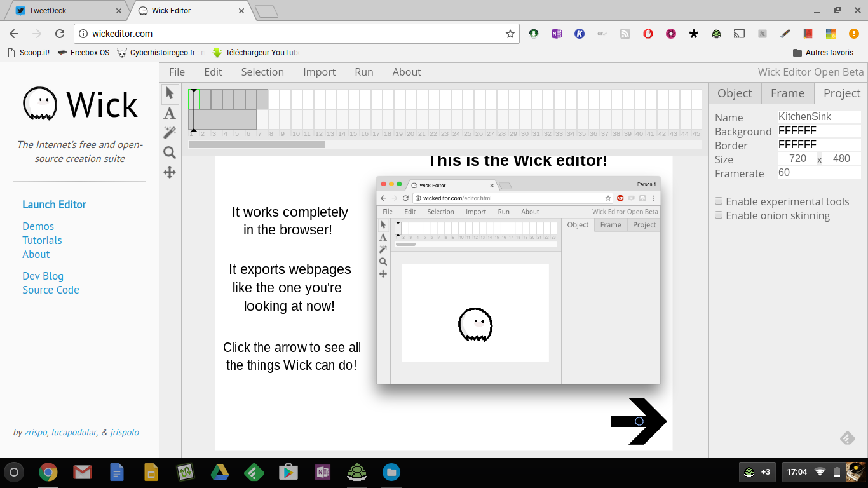Enable onion skinning checkbox
The height and width of the screenshot is (488, 868).
tap(719, 215)
